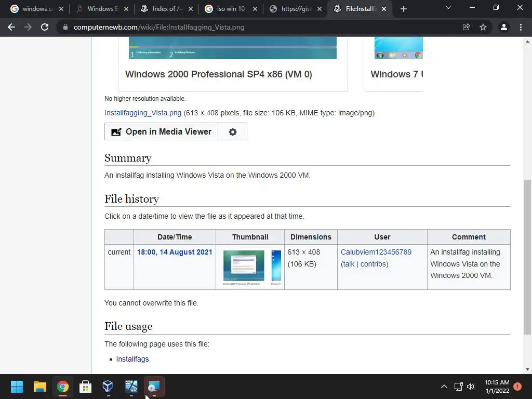The image size is (532, 399).
Task: Open the Chrome profile menu
Action: click(x=504, y=27)
